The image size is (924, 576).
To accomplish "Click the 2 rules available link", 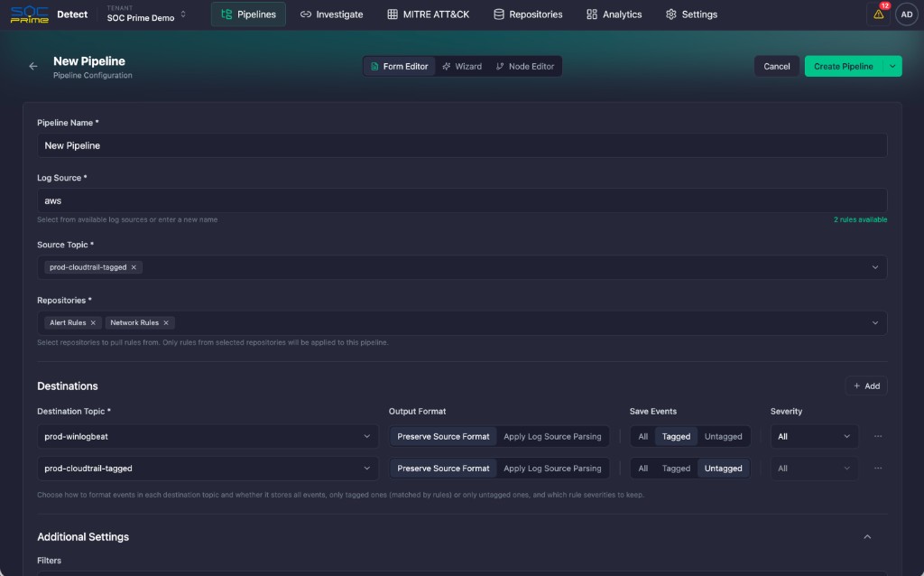I will tap(860, 220).
